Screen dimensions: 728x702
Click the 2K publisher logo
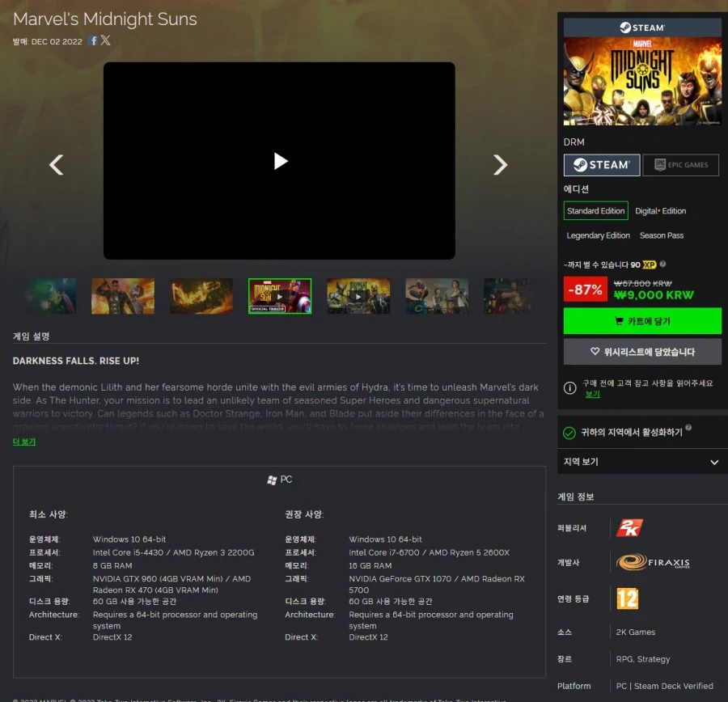(630, 527)
